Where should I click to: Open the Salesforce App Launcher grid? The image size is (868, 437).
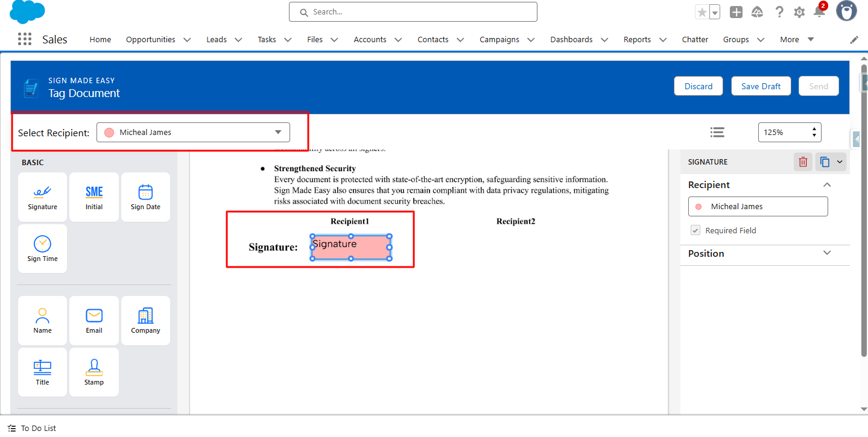[25, 39]
